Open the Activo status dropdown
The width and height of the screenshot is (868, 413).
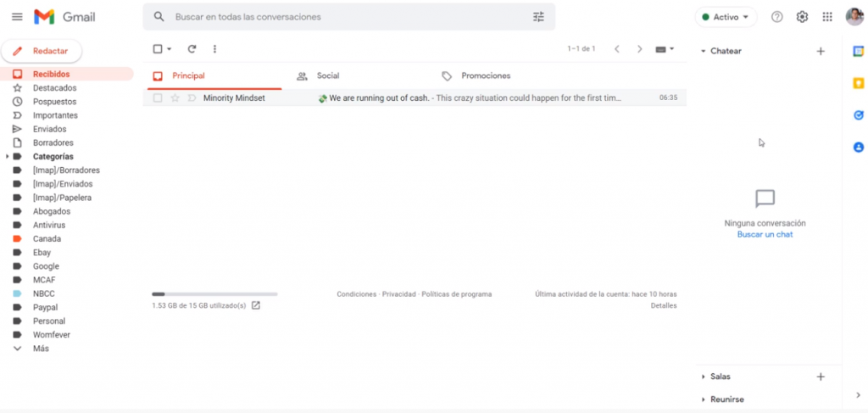[725, 17]
